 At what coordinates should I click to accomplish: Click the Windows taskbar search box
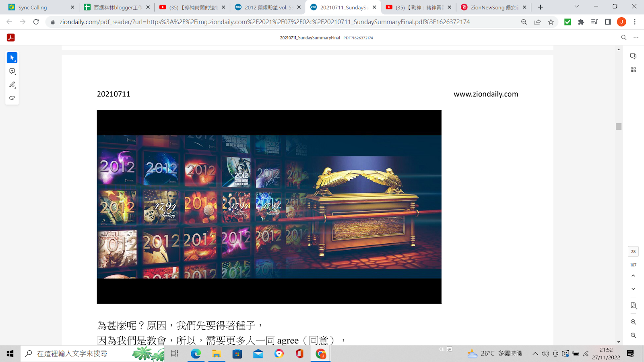(93, 354)
